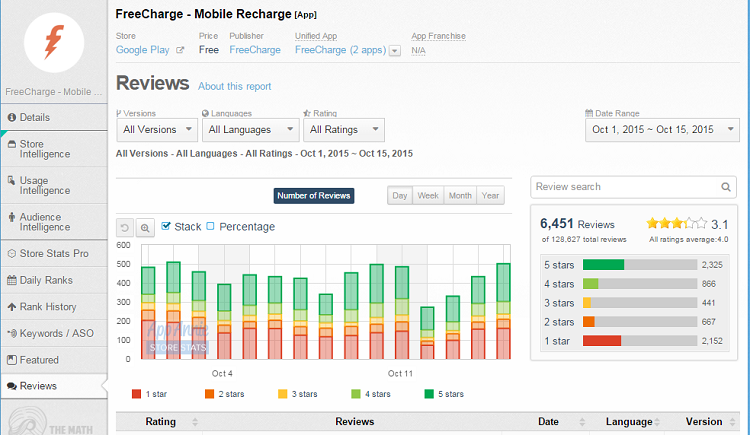This screenshot has height=435, width=750.
Task: Enable the Percentage checkbox
Action: [210, 227]
